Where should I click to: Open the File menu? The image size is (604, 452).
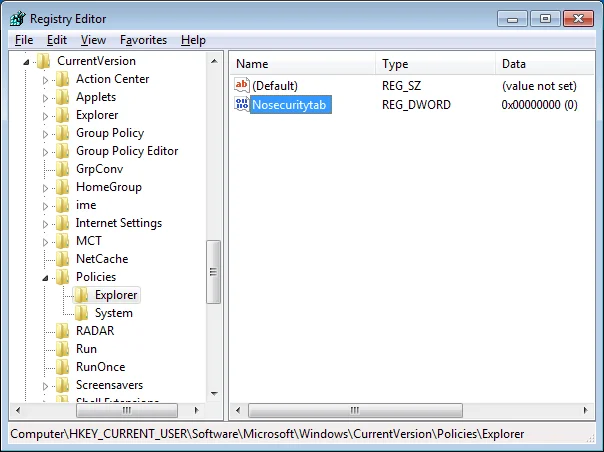(24, 40)
